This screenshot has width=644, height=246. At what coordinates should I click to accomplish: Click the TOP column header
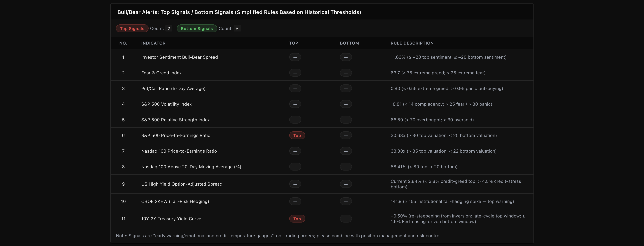pyautogui.click(x=294, y=43)
